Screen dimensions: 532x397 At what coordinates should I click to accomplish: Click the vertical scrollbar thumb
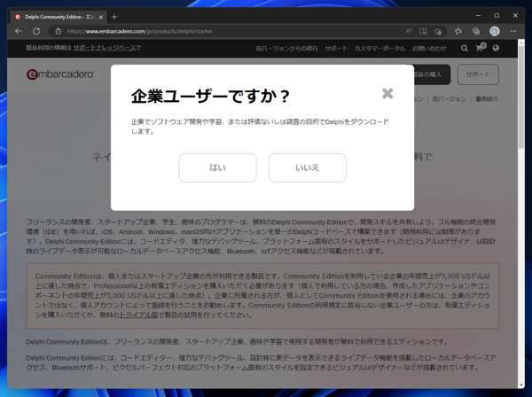point(521,98)
